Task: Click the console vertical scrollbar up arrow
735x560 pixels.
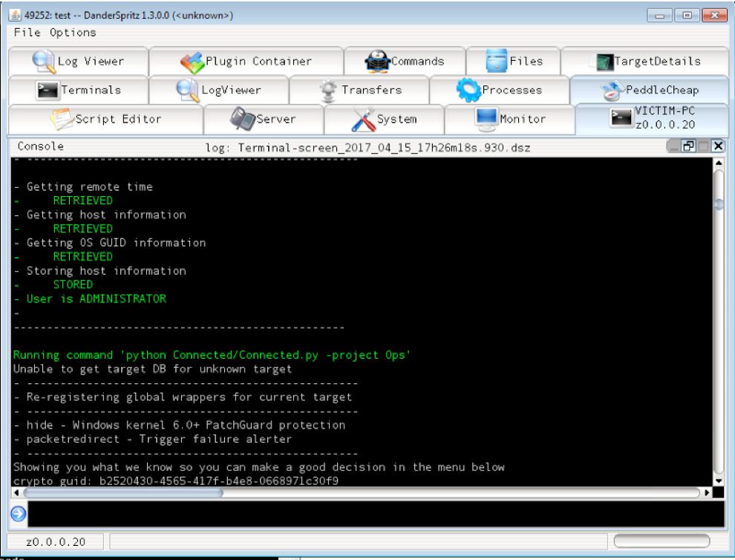Action: 718,163
